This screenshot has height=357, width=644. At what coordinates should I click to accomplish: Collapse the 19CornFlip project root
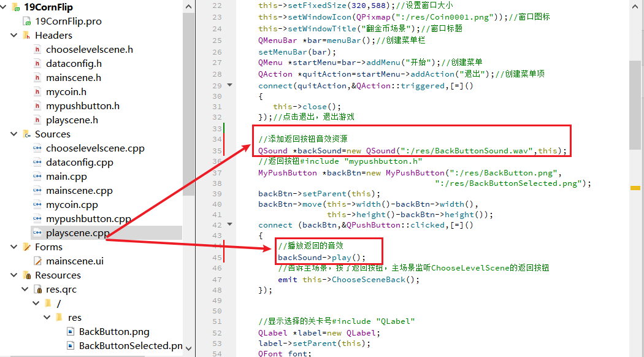pos(4,7)
